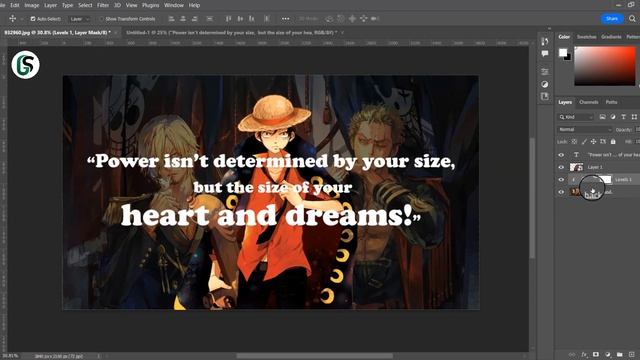Open the layer filter Kind dropdown
640x360 pixels.
[576, 117]
